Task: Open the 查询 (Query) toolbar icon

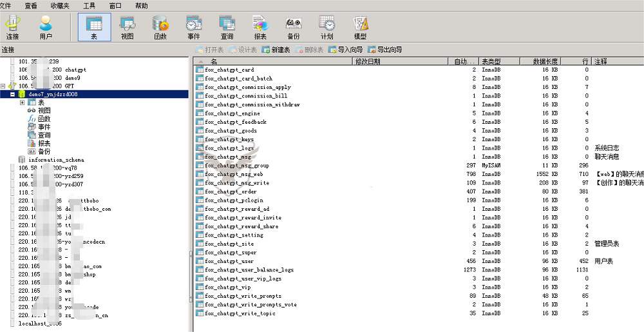Action: click(227, 28)
